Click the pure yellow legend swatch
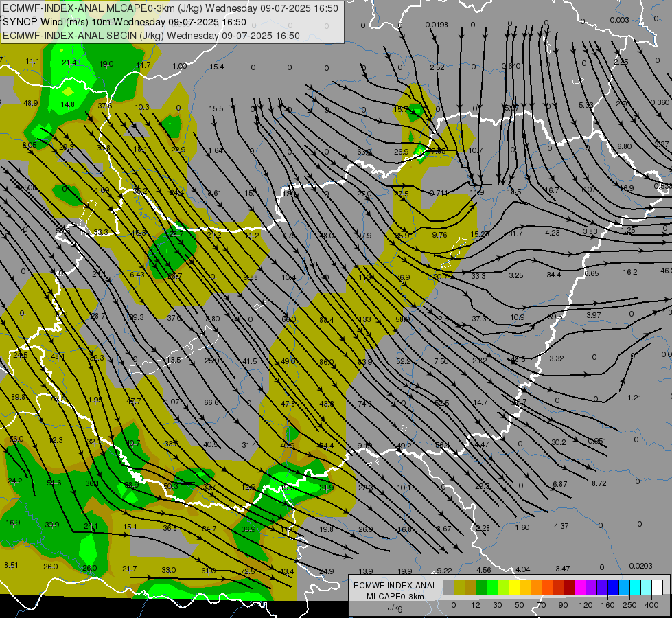 click(514, 588)
